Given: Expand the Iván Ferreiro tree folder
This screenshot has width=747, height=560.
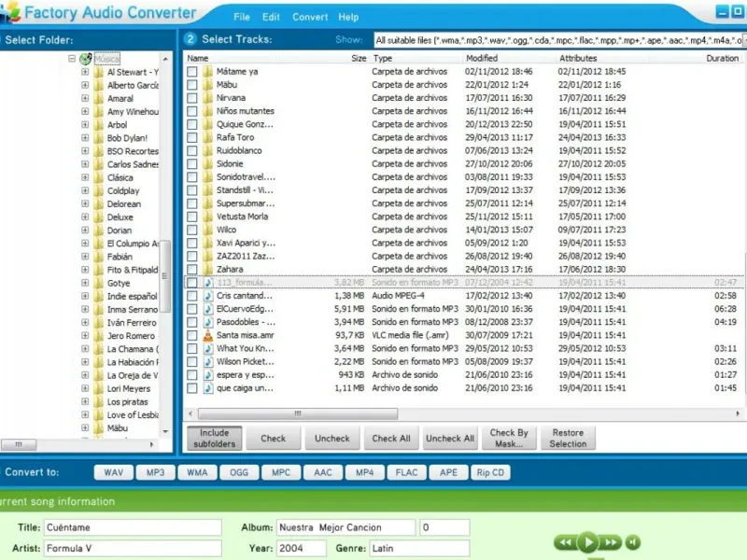Looking at the screenshot, I should tap(85, 322).
